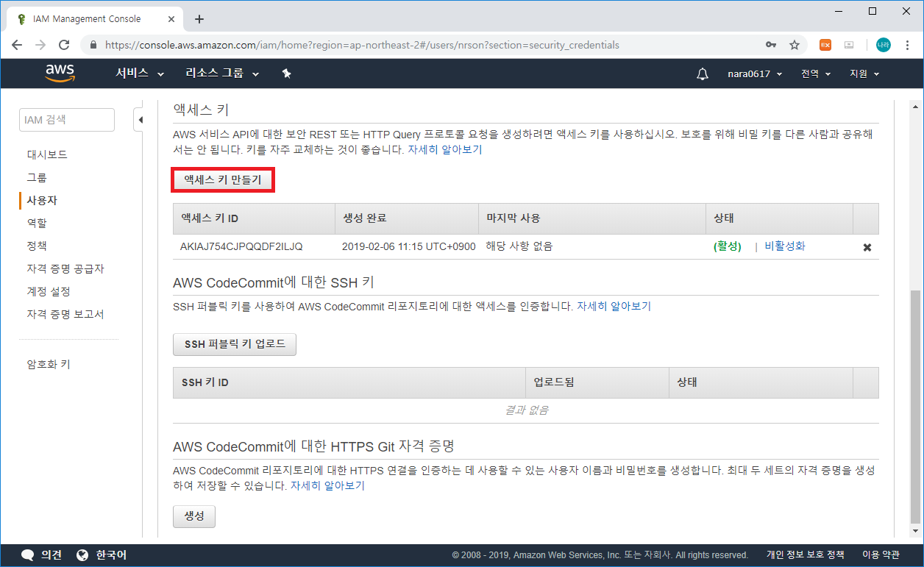Focus the IAM 검색 search field
Viewport: 924px width, 567px height.
coord(67,120)
